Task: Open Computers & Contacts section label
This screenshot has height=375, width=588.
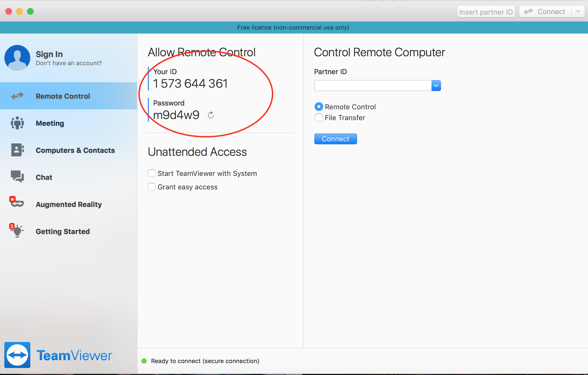Action: pos(75,150)
